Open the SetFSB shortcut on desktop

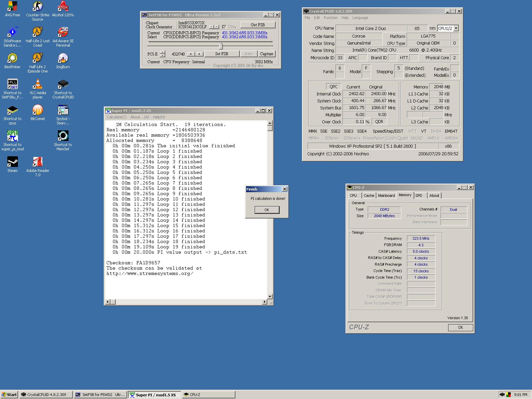pos(12,89)
